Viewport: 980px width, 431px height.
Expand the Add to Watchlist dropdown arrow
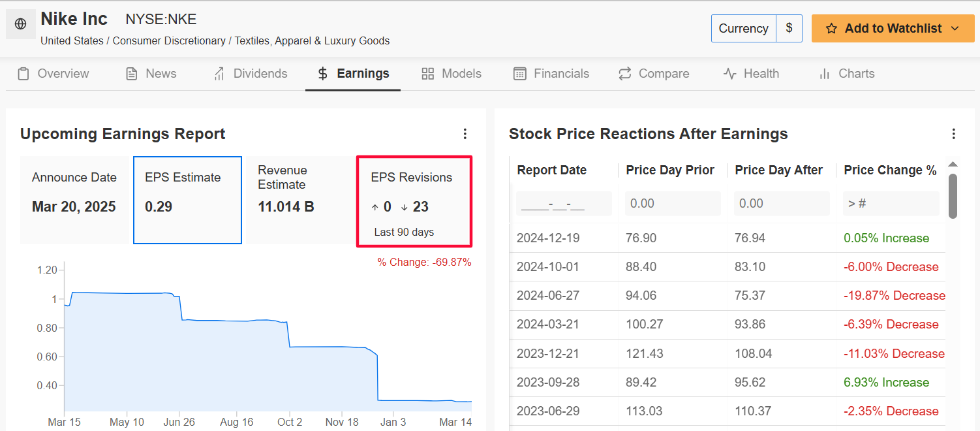point(955,29)
